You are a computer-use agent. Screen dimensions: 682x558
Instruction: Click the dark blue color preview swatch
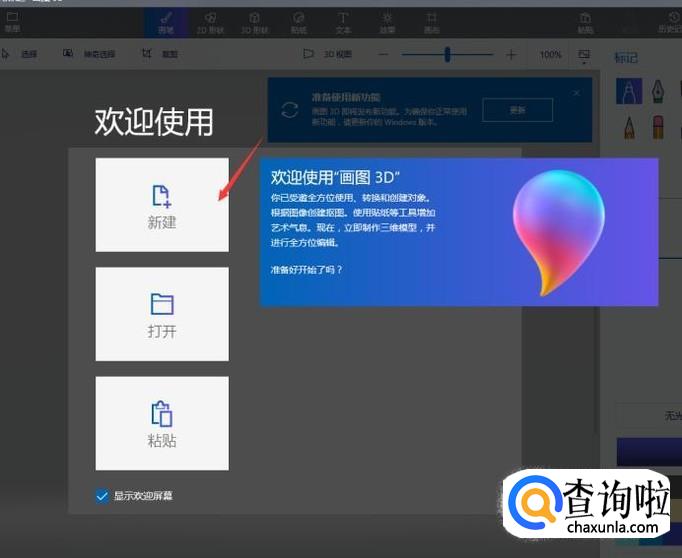[x=649, y=452]
